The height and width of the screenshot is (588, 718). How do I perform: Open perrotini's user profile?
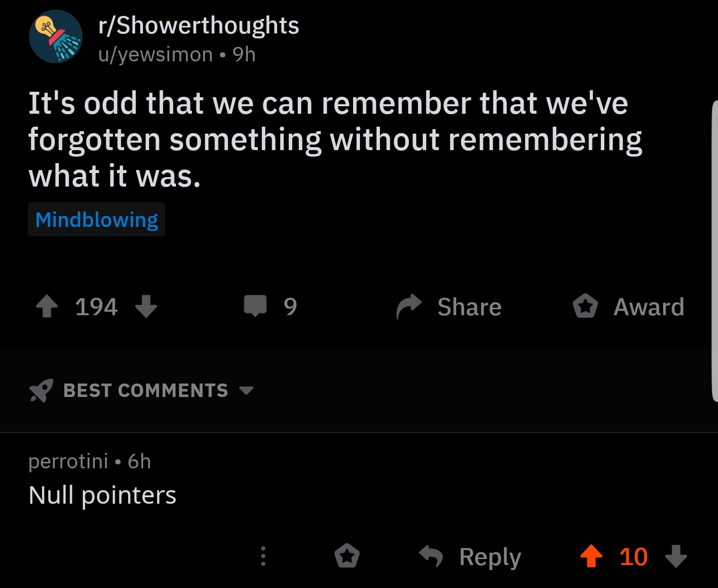(x=68, y=461)
